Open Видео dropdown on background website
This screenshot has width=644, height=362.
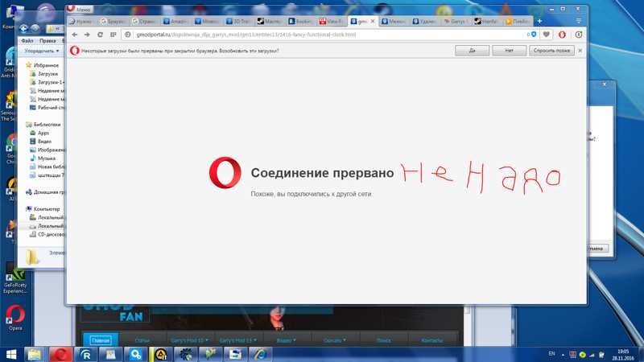click(x=286, y=340)
